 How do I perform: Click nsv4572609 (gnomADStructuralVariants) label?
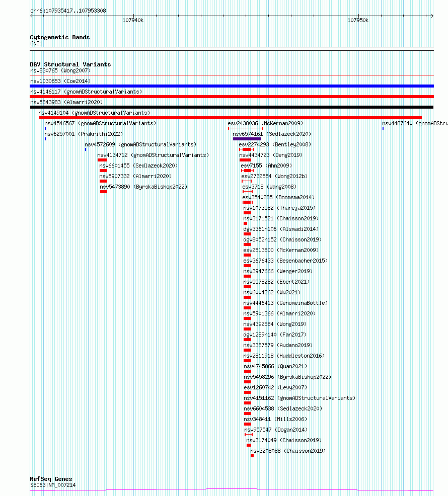[140, 144]
